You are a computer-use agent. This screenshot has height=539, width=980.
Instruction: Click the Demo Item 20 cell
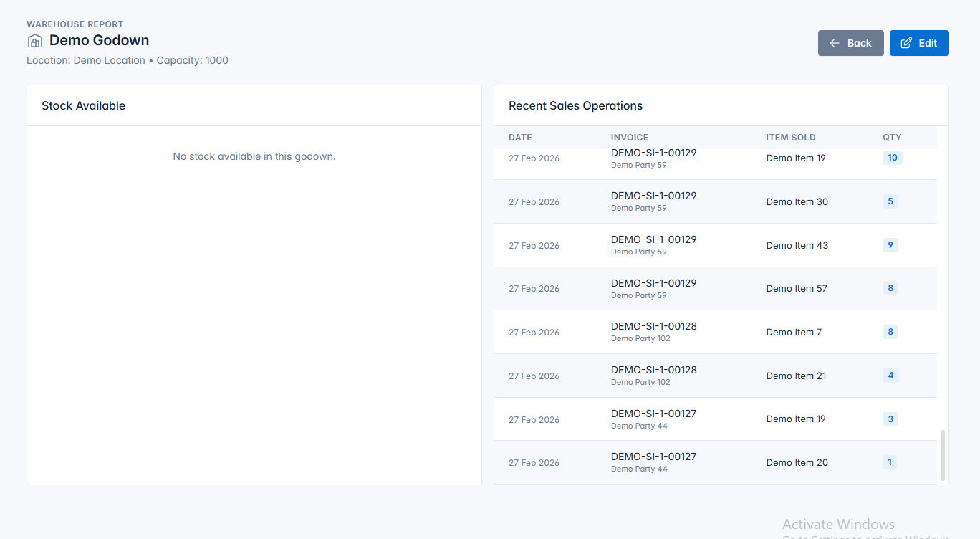(797, 463)
